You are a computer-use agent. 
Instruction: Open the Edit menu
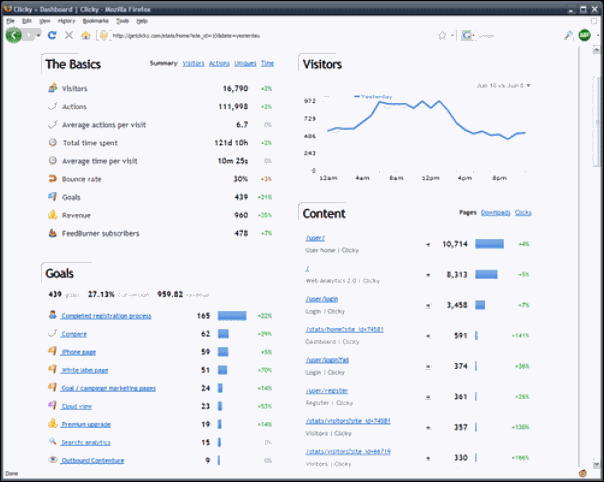(x=27, y=21)
